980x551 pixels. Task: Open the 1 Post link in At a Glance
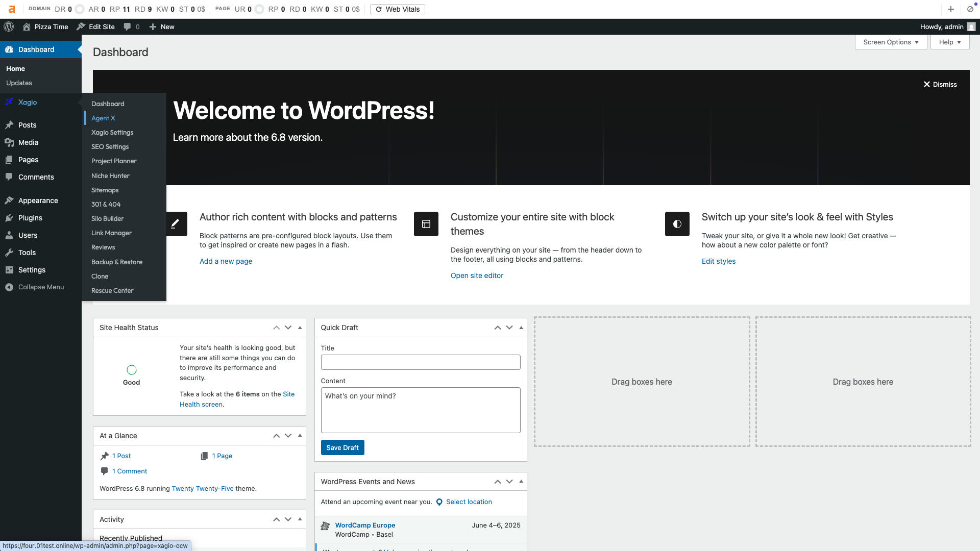point(121,456)
